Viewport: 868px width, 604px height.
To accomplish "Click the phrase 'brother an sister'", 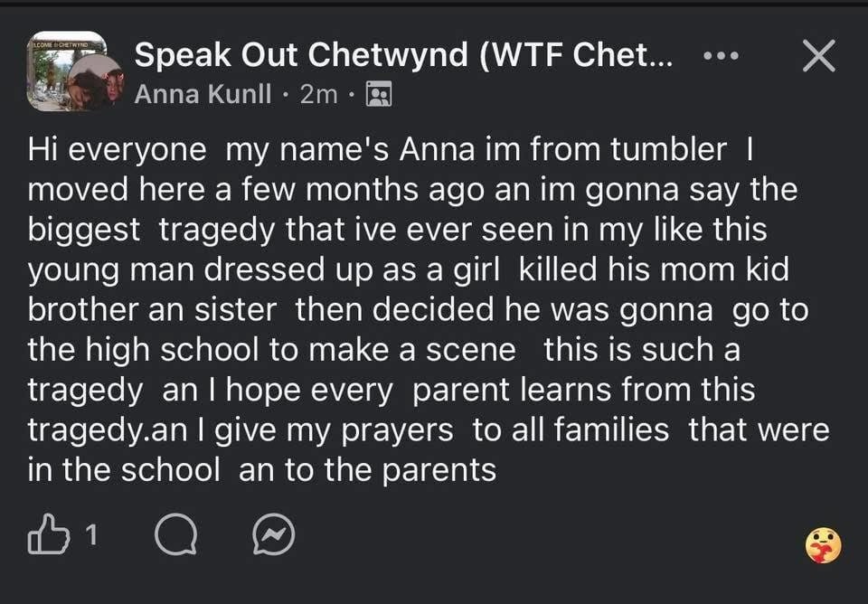I will (x=152, y=310).
